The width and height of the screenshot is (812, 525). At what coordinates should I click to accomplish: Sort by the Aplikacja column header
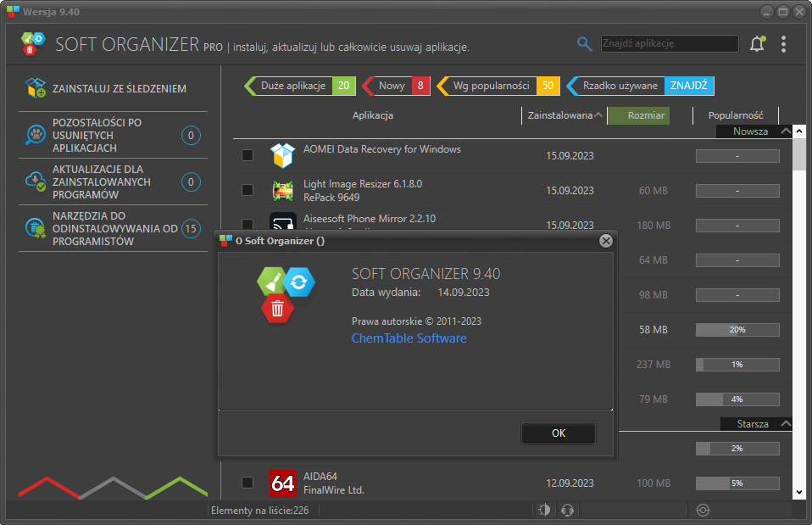click(x=373, y=115)
